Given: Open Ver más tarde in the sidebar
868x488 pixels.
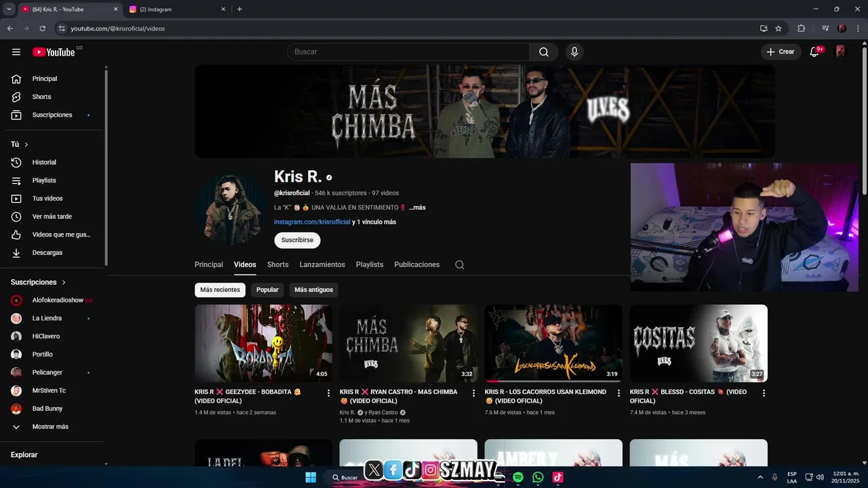Looking at the screenshot, I should point(52,217).
